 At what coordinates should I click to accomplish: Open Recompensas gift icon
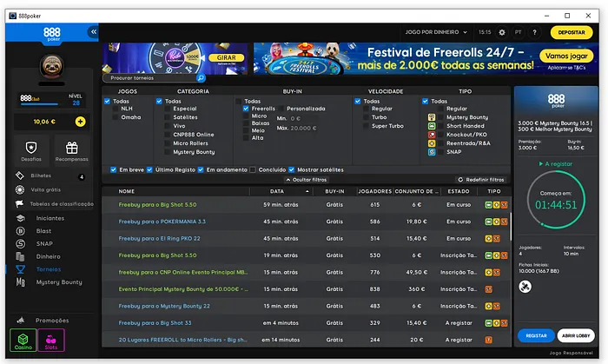[72, 148]
